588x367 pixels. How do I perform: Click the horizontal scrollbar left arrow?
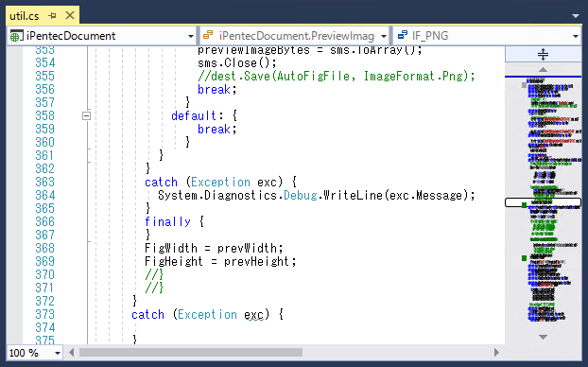[x=71, y=353]
